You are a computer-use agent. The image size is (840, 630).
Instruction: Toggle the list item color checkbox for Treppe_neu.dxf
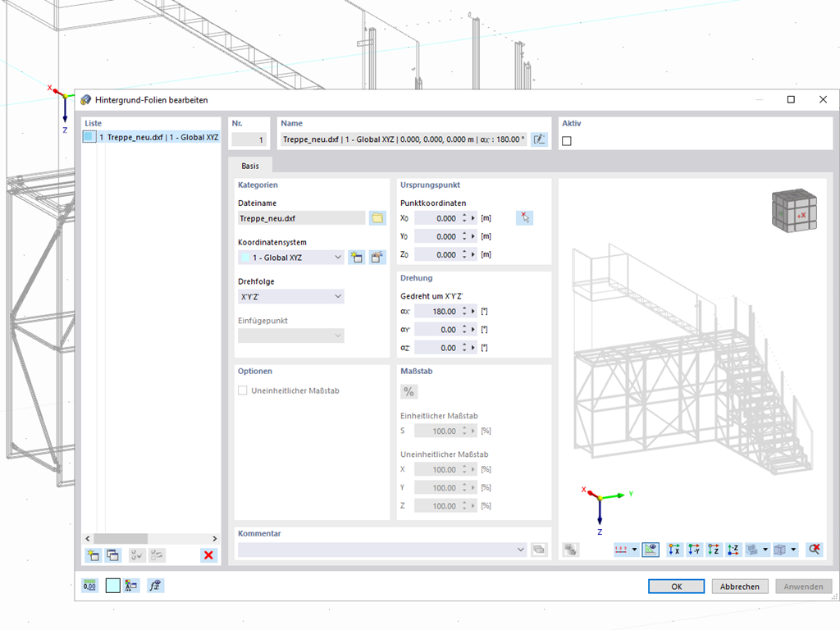point(89,137)
